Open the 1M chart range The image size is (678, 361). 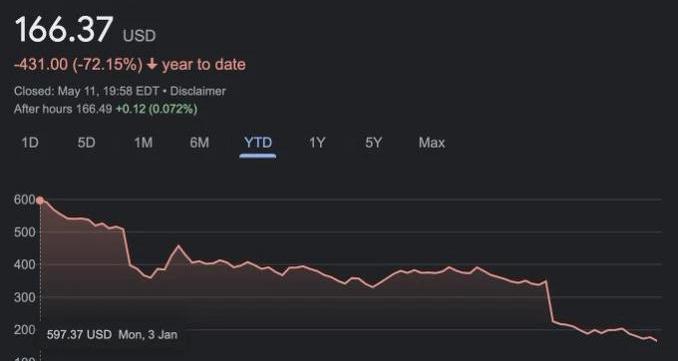click(143, 143)
